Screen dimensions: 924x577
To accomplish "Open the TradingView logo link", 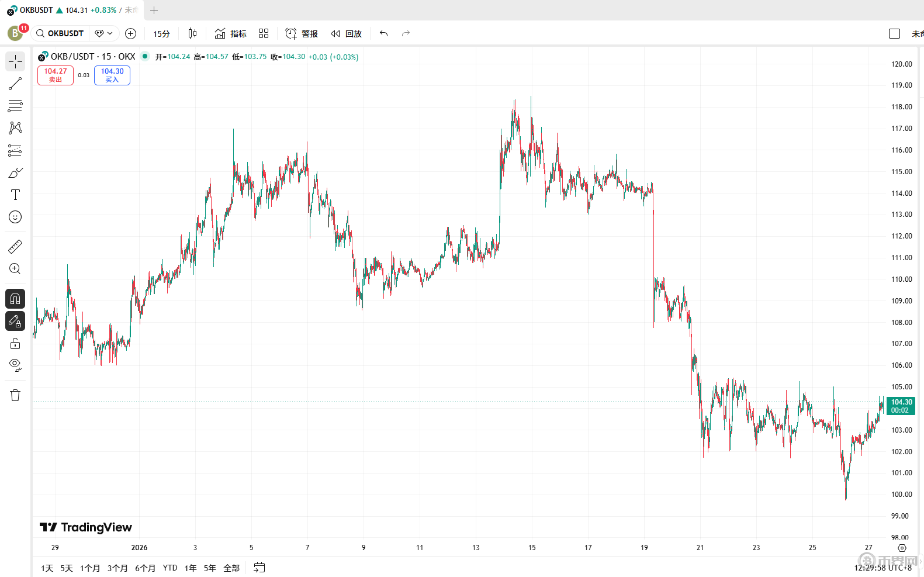I will click(86, 527).
